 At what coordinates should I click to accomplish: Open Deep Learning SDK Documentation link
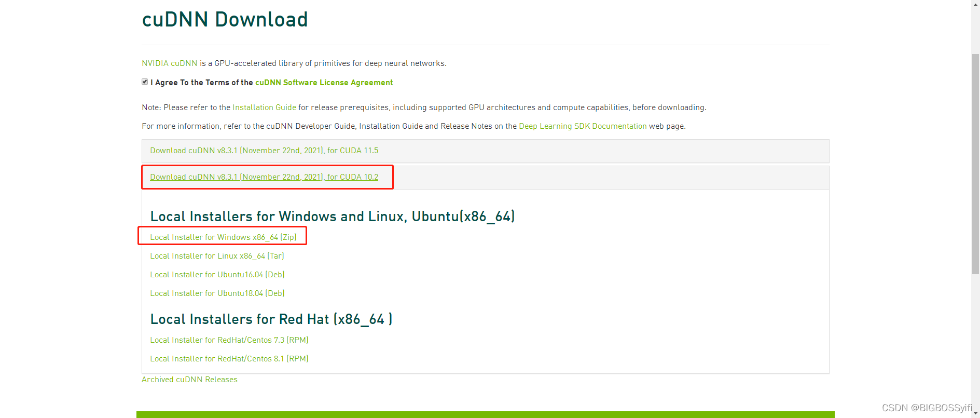583,126
